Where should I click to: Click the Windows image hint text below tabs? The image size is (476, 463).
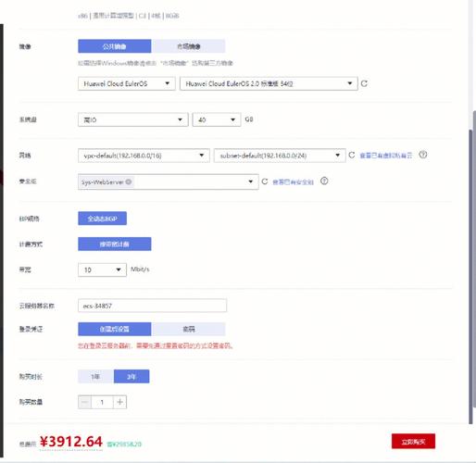coord(156,63)
